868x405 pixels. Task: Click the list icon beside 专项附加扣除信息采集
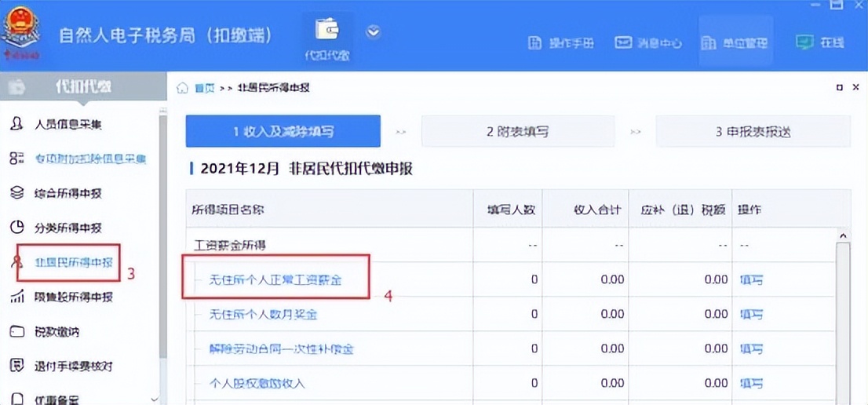coord(17,159)
